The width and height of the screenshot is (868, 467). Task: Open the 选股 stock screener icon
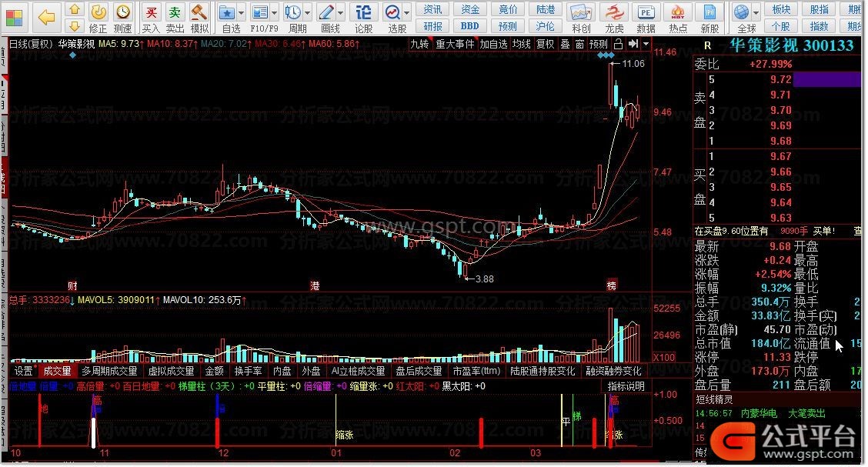392,12
